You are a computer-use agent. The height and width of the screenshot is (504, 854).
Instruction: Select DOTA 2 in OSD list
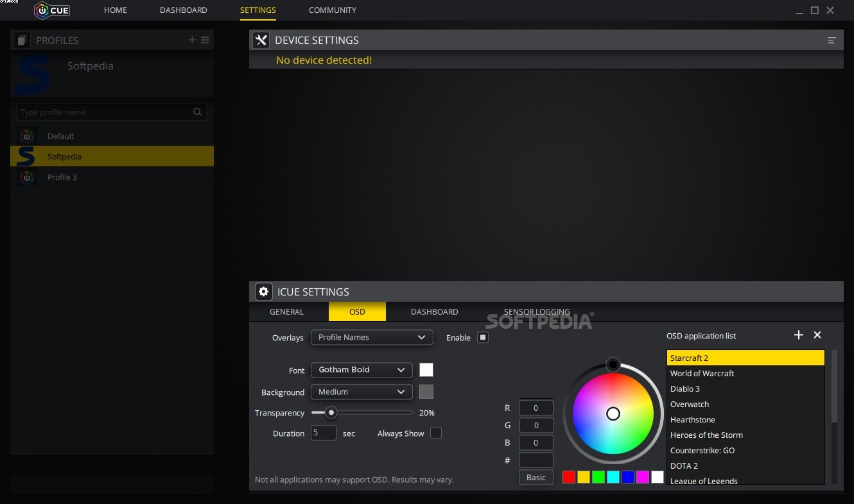click(745, 465)
